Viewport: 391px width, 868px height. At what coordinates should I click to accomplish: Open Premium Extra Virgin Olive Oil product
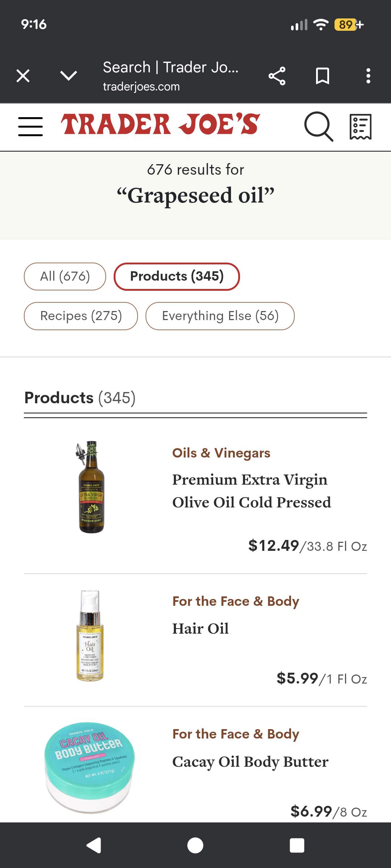click(251, 491)
